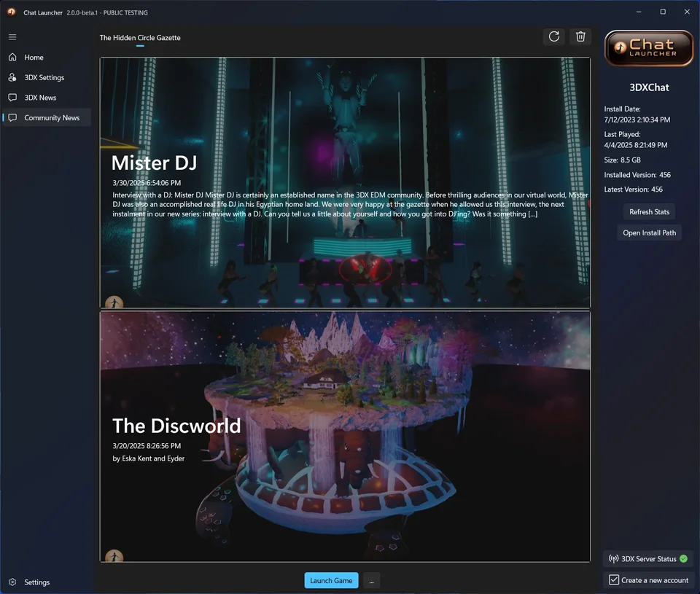
Task: Click the Community News chat icon
Action: [12, 117]
